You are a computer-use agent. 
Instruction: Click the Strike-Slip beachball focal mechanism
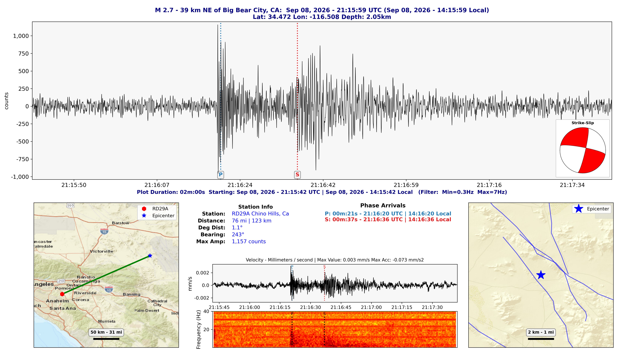583,150
